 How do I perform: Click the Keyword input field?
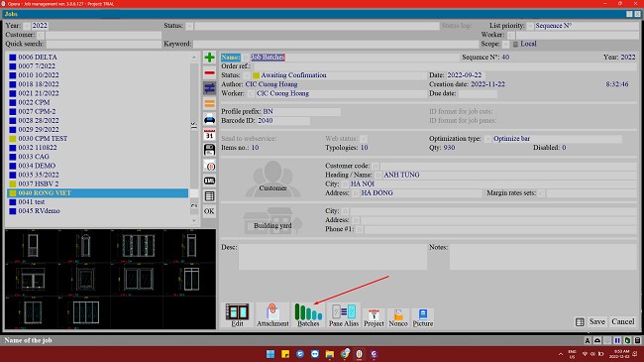coord(336,44)
